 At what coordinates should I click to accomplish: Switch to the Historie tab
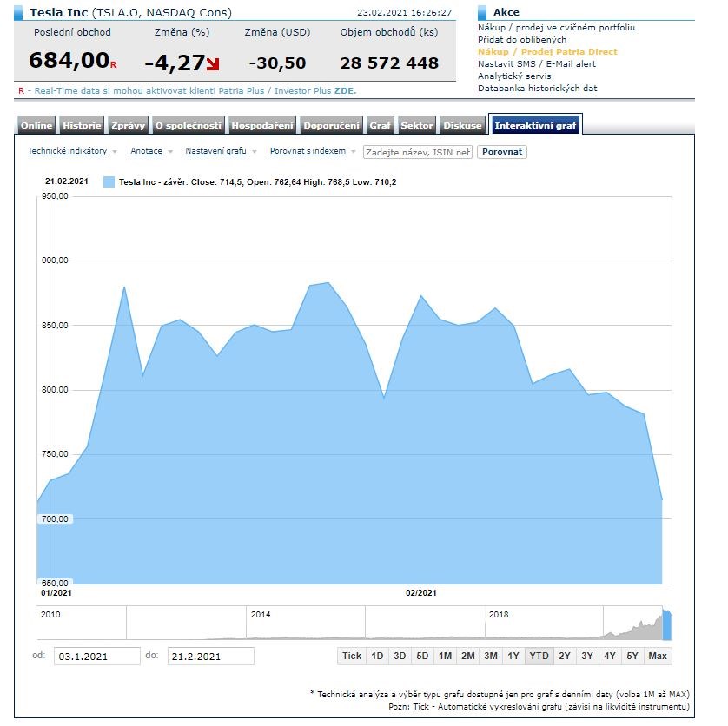pyautogui.click(x=82, y=125)
